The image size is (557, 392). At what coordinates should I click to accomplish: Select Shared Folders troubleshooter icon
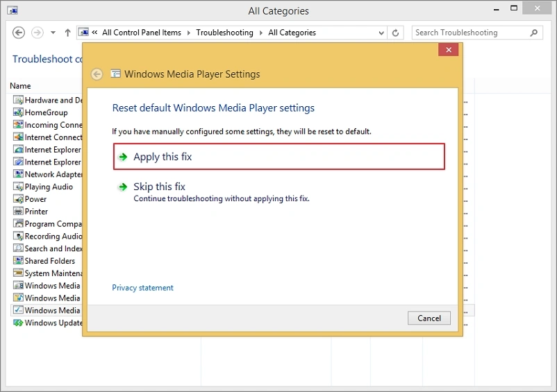click(x=18, y=261)
